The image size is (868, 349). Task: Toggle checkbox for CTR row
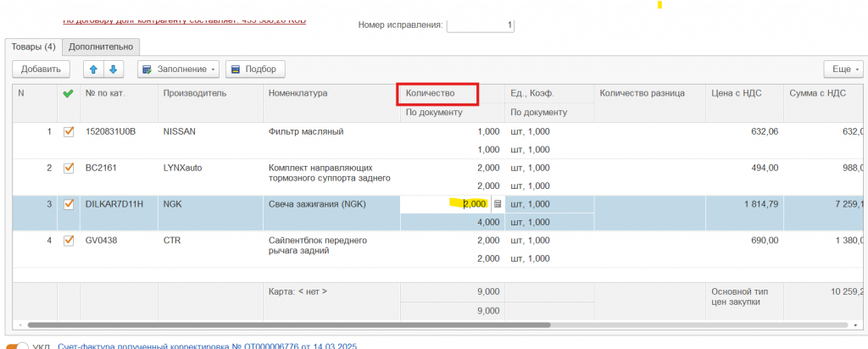(x=69, y=241)
